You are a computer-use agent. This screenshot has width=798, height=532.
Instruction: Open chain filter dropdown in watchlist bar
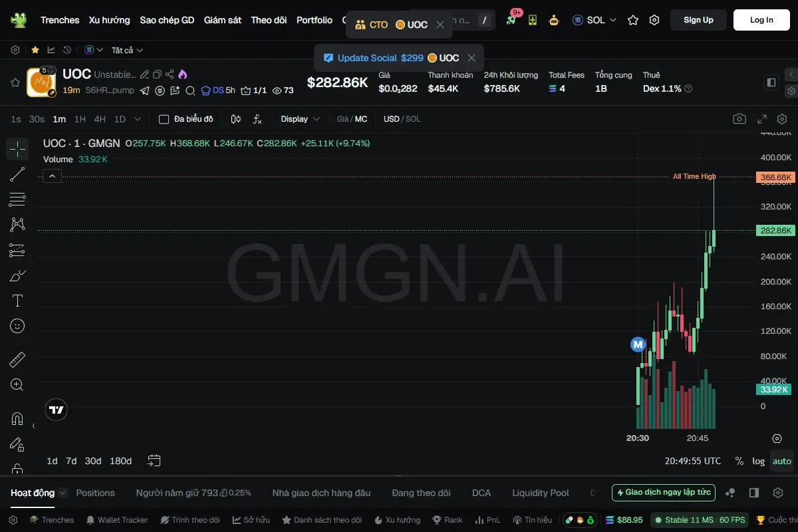click(94, 50)
